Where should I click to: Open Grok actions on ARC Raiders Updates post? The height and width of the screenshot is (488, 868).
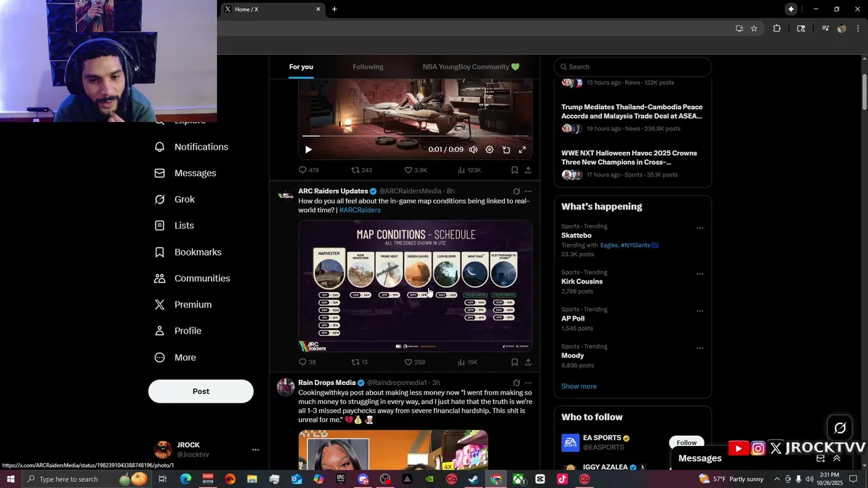[516, 191]
